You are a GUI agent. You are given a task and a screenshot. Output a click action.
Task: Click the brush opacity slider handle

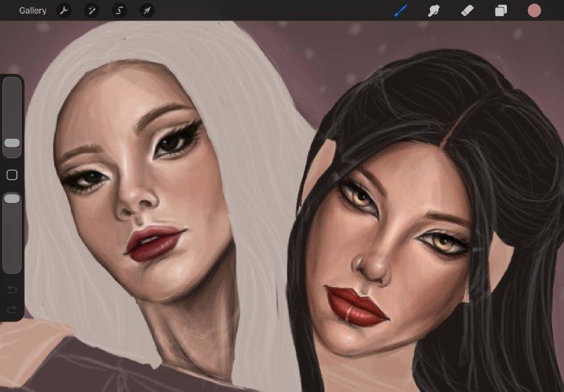pyautogui.click(x=12, y=199)
